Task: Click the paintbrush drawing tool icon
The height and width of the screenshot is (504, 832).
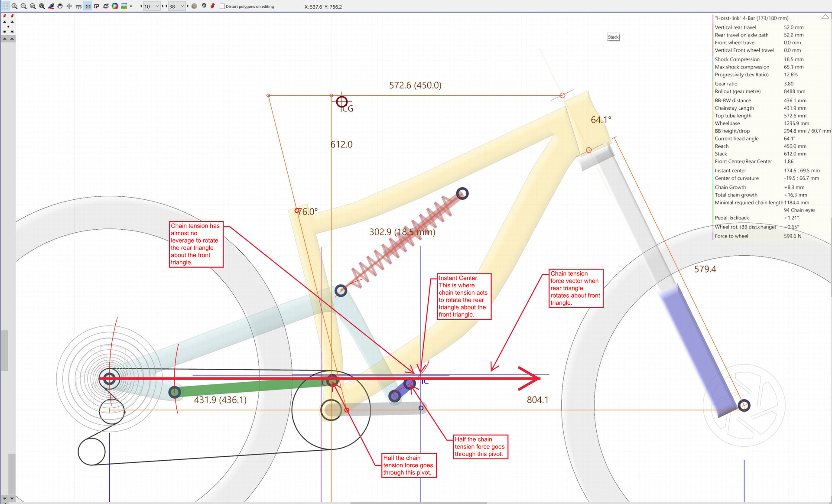Action: (51, 6)
